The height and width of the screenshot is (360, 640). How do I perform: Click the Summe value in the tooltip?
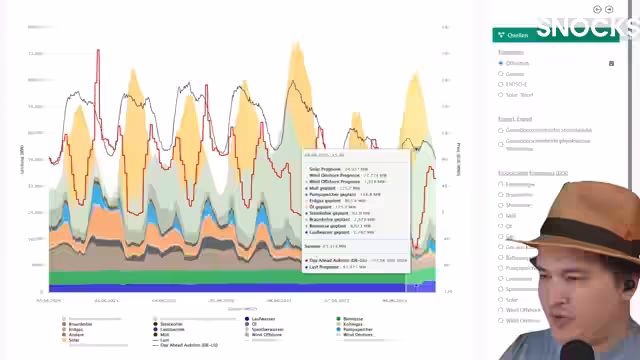pos(335,247)
